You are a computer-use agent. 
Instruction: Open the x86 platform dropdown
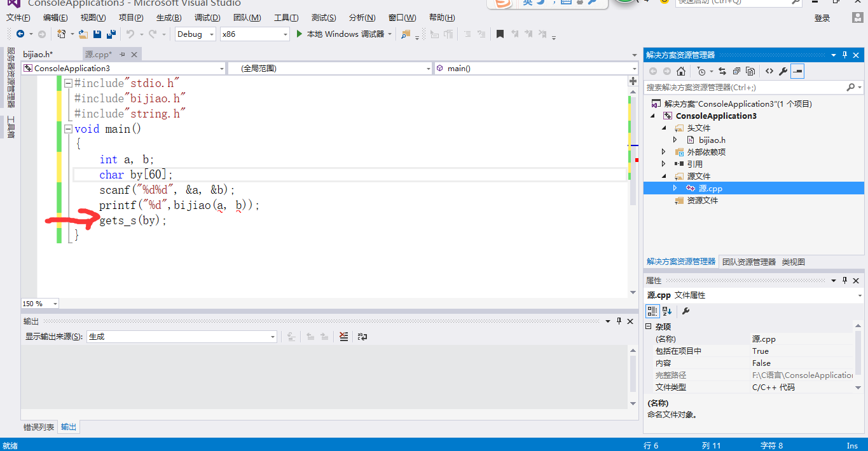[286, 34]
